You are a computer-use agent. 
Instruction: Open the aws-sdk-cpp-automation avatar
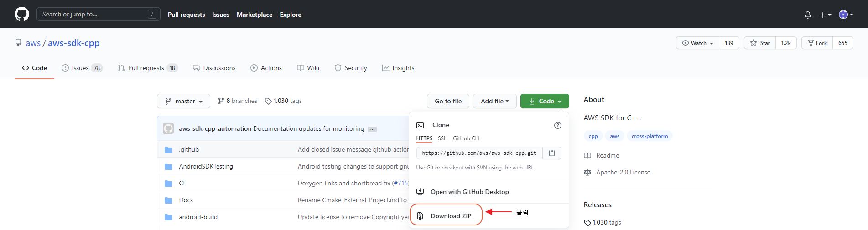point(168,128)
